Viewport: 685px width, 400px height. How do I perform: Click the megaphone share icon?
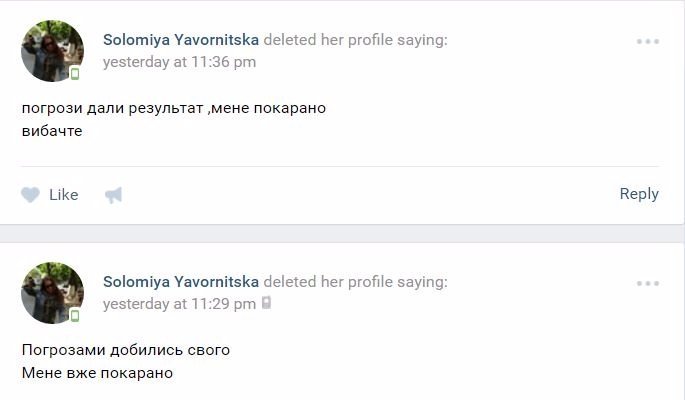click(113, 195)
